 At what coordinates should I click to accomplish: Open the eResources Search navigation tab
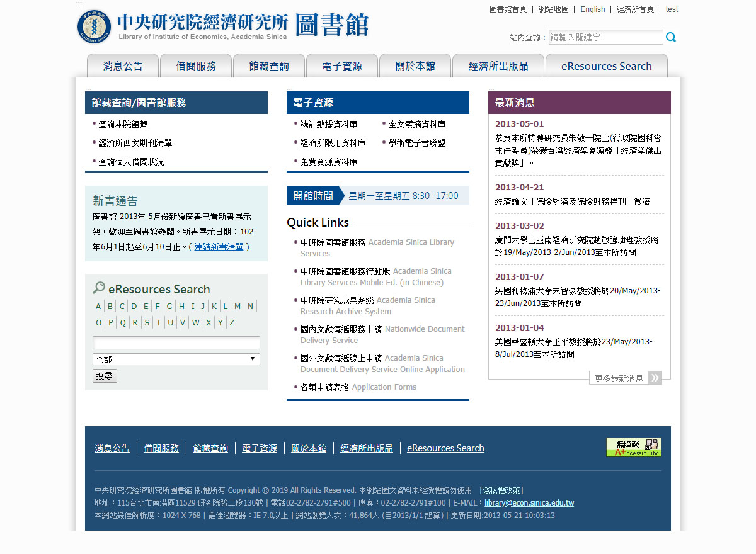pyautogui.click(x=607, y=66)
